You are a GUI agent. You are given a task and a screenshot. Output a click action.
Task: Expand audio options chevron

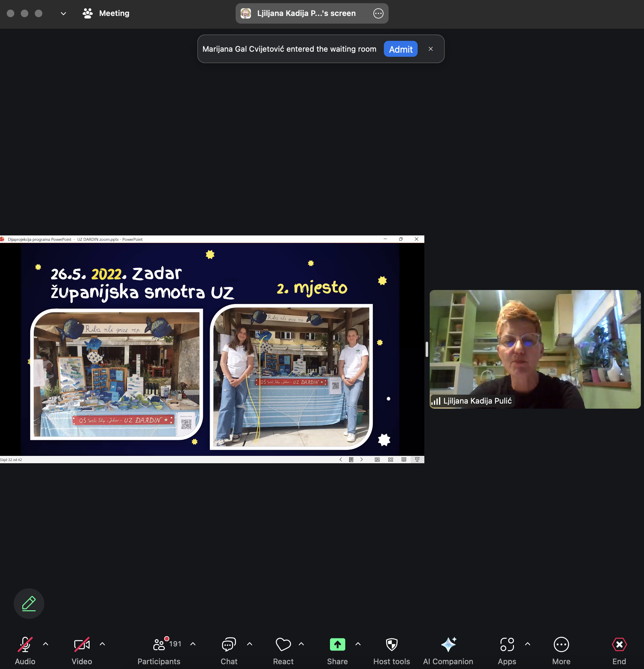(46, 644)
